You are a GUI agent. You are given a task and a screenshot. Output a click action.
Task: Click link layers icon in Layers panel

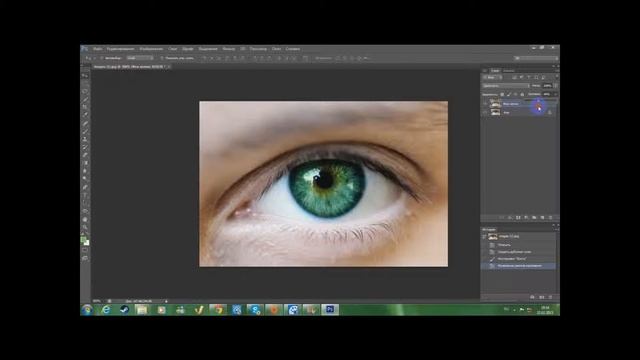pos(502,218)
